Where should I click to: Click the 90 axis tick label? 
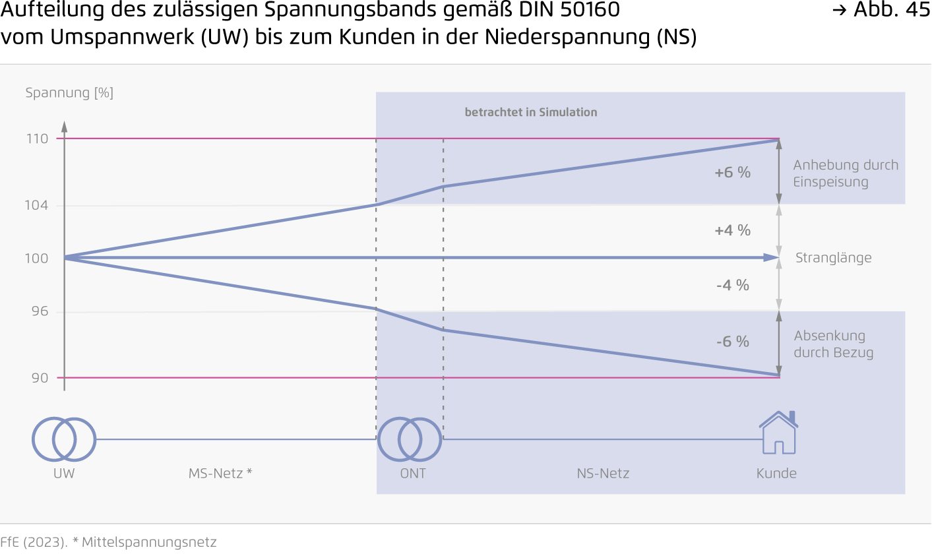[40, 378]
